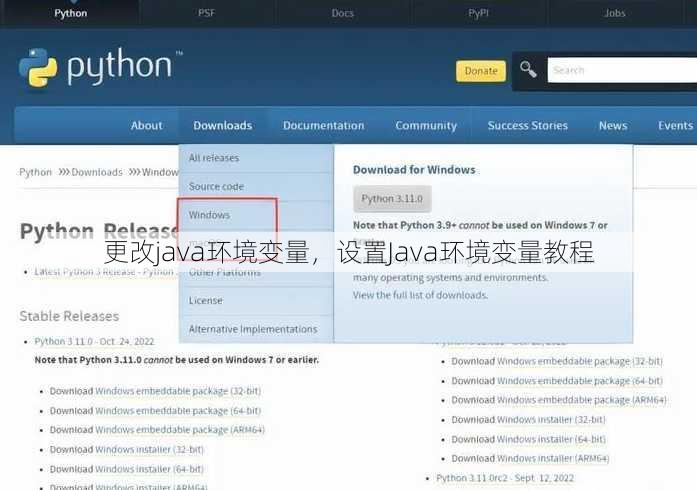Open left column Windows installer (64-bit) link

tap(149, 469)
